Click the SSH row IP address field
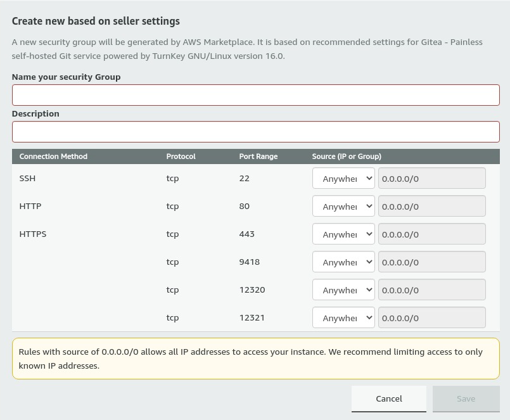 [431, 178]
